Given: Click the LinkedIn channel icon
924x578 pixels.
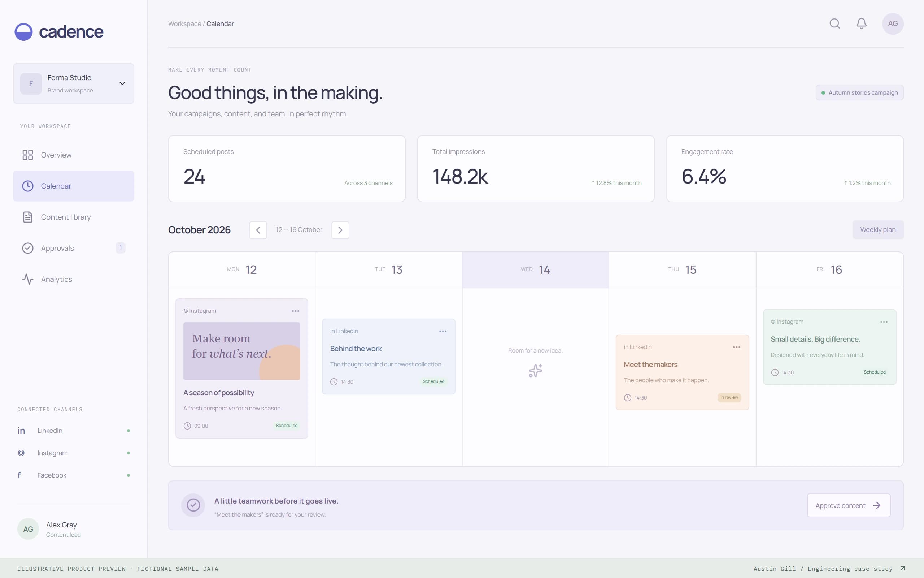Looking at the screenshot, I should pos(21,431).
